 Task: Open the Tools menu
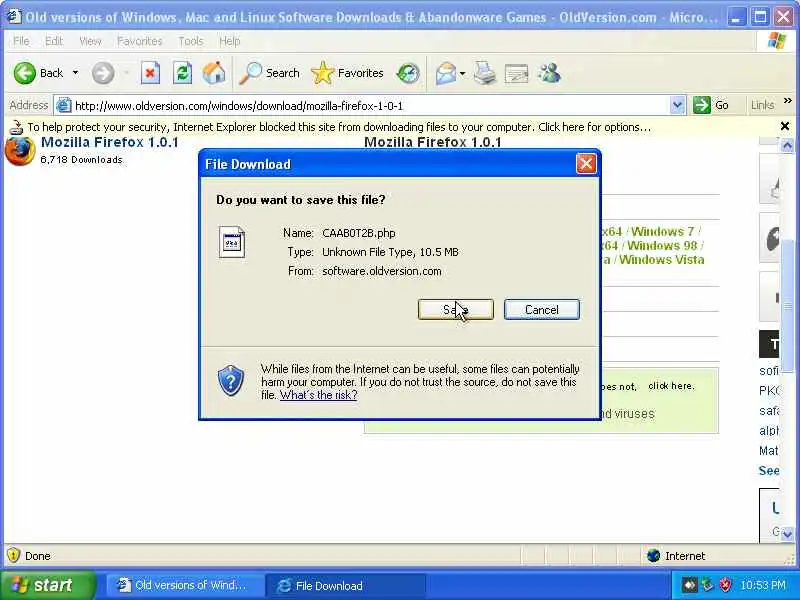click(x=191, y=41)
